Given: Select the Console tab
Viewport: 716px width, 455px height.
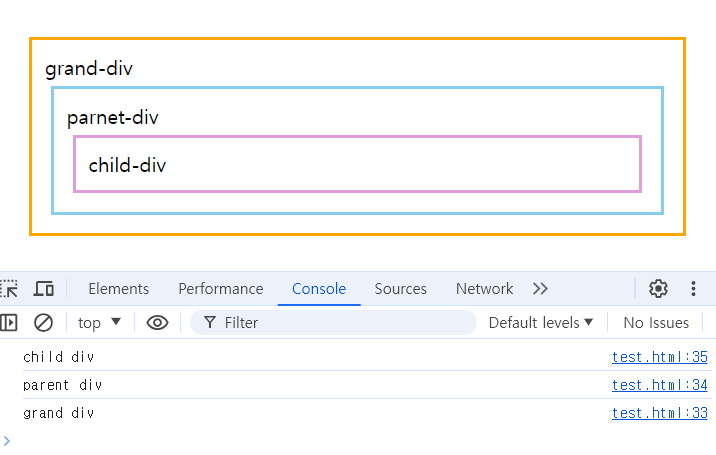Looking at the screenshot, I should (319, 289).
